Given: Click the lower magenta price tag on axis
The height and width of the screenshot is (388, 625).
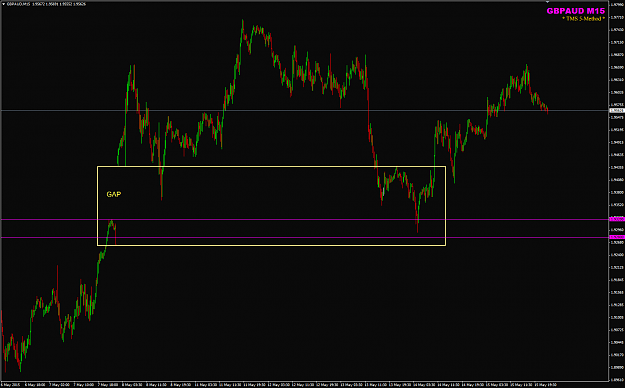Looking at the screenshot, I should (617, 237).
